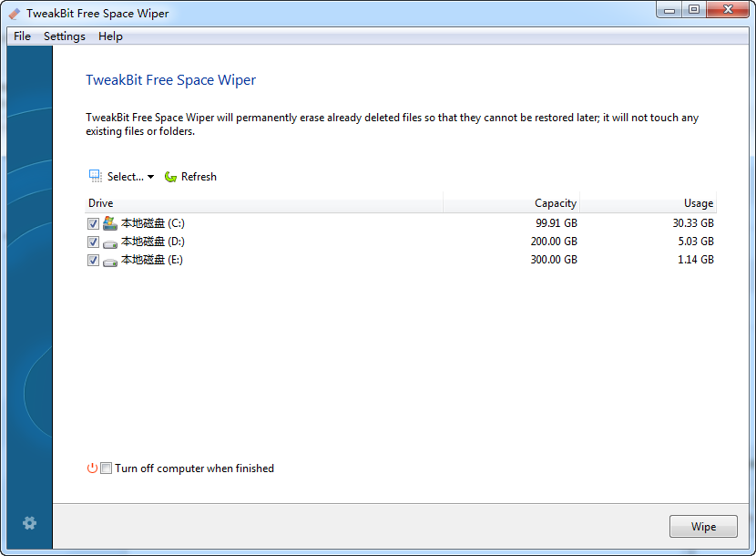756x556 pixels.
Task: Minimize the TweakBit window
Action: click(x=669, y=10)
